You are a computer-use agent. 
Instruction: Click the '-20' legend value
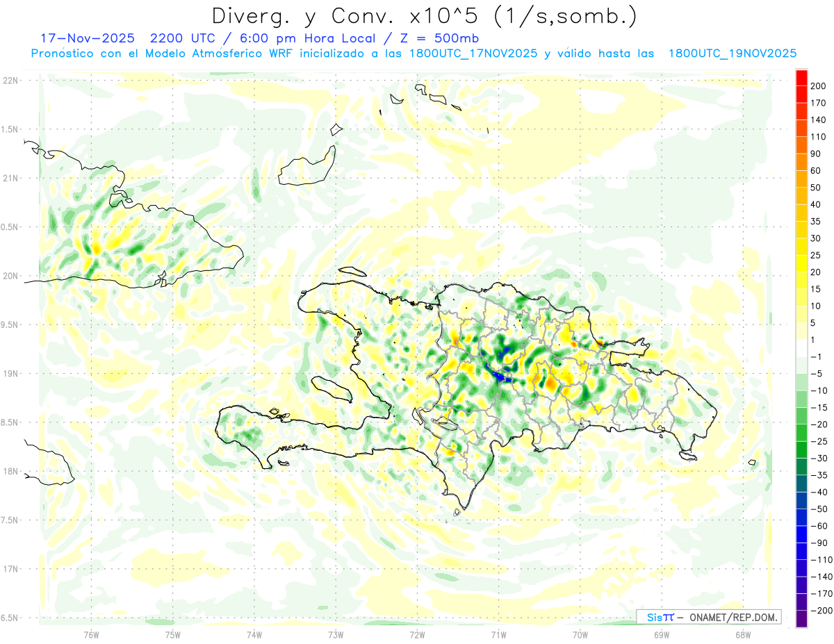tap(819, 424)
